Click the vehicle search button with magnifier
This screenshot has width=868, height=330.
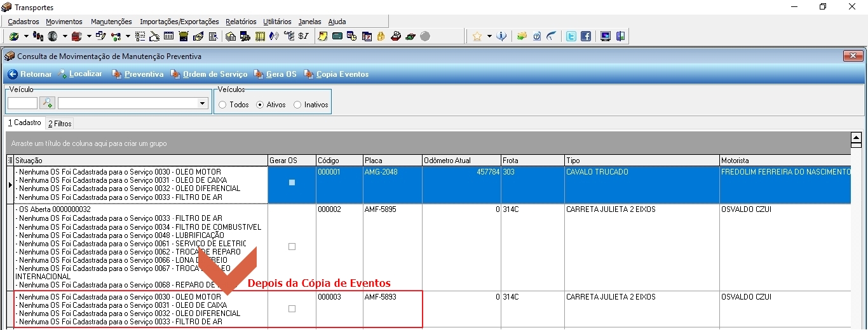coord(47,103)
